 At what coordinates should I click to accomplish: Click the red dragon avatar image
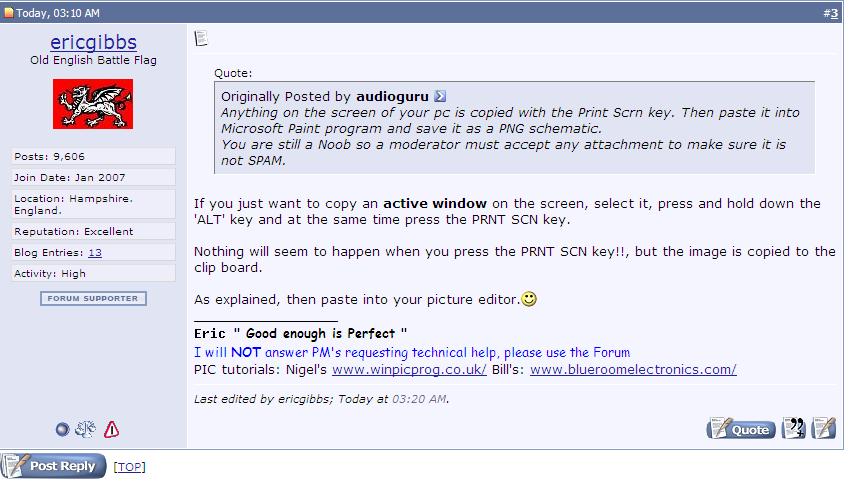[93, 104]
